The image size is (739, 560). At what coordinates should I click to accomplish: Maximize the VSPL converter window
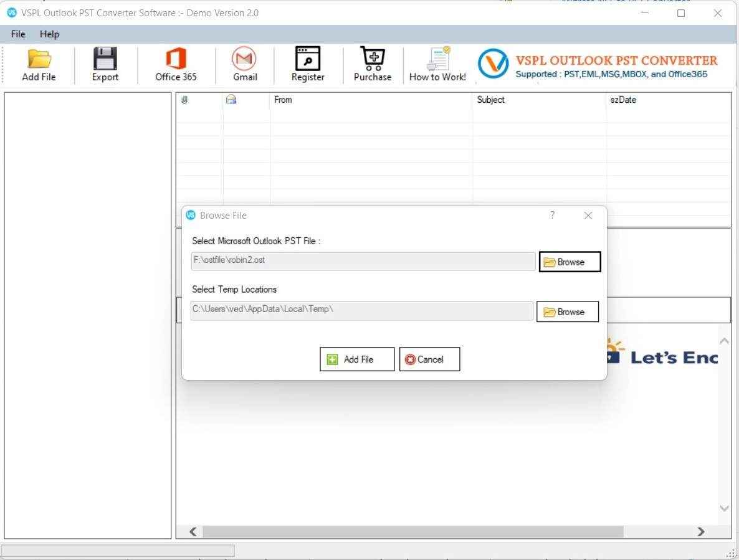click(x=681, y=13)
